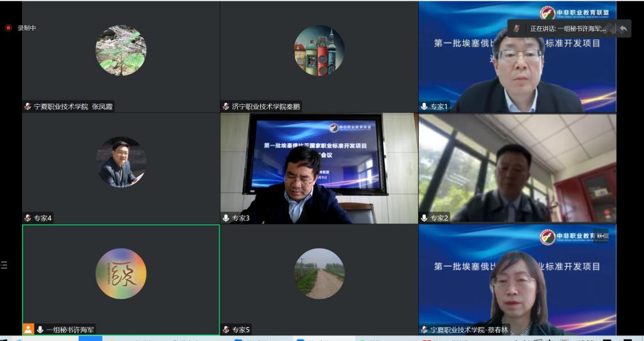The image size is (644, 341).
Task: Click the microphone icon next to 专家1
Action: coord(425,107)
